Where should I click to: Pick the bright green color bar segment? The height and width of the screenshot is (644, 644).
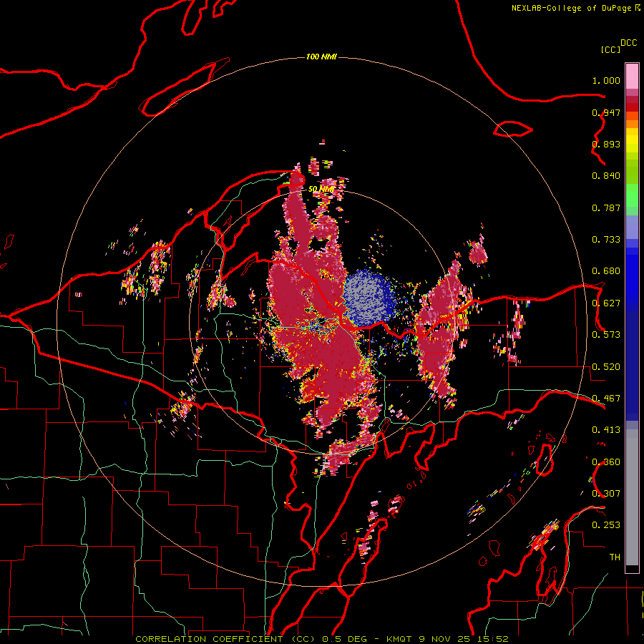pyautogui.click(x=632, y=195)
